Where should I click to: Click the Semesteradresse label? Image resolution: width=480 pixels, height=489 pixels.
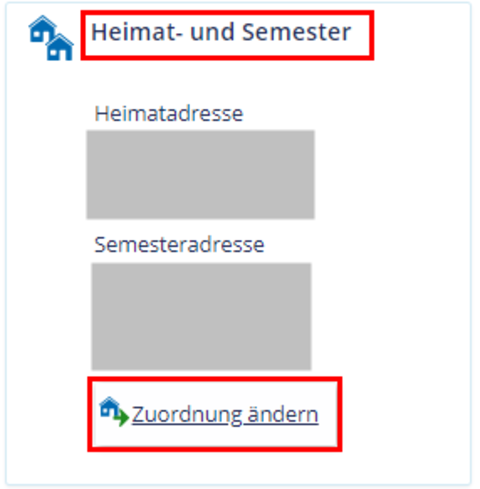179,245
